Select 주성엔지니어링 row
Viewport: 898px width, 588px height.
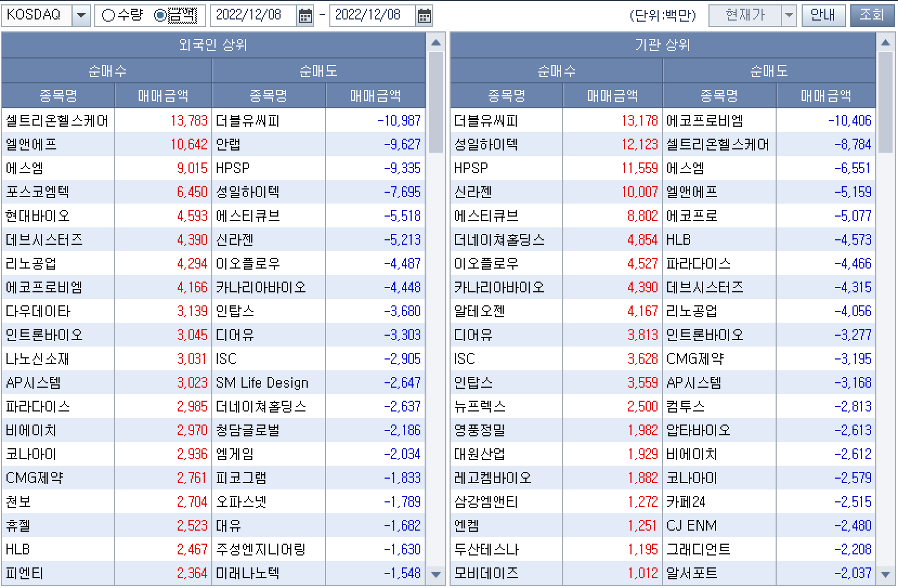pyautogui.click(x=269, y=550)
